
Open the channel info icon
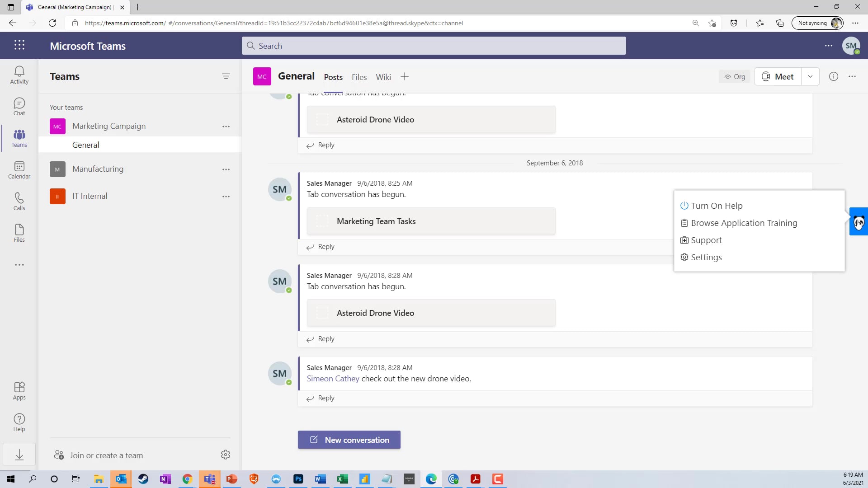[833, 76]
